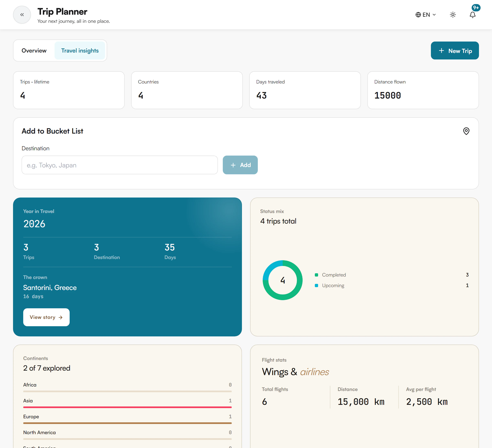Click the Add button for bucket list

pyautogui.click(x=240, y=165)
